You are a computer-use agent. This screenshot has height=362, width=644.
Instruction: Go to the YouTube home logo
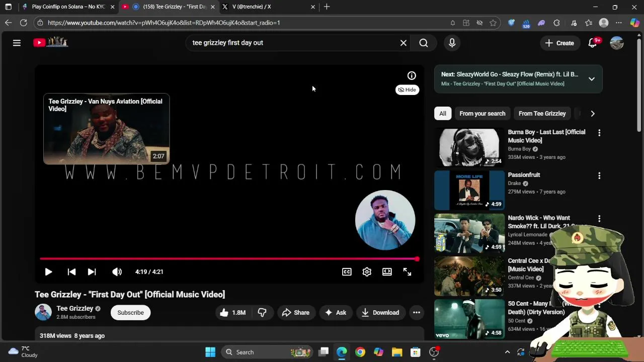coord(50,43)
